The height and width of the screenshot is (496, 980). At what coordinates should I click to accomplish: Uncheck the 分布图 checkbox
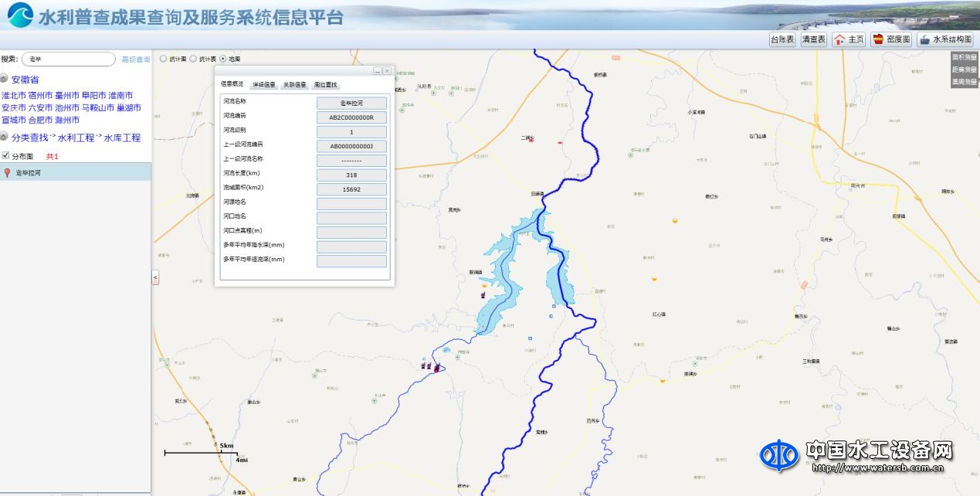tap(5, 156)
